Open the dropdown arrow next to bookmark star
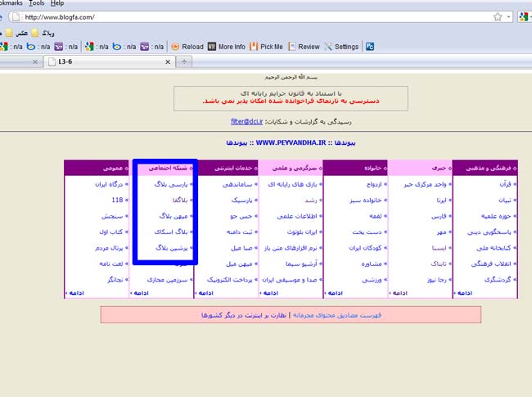 508,17
